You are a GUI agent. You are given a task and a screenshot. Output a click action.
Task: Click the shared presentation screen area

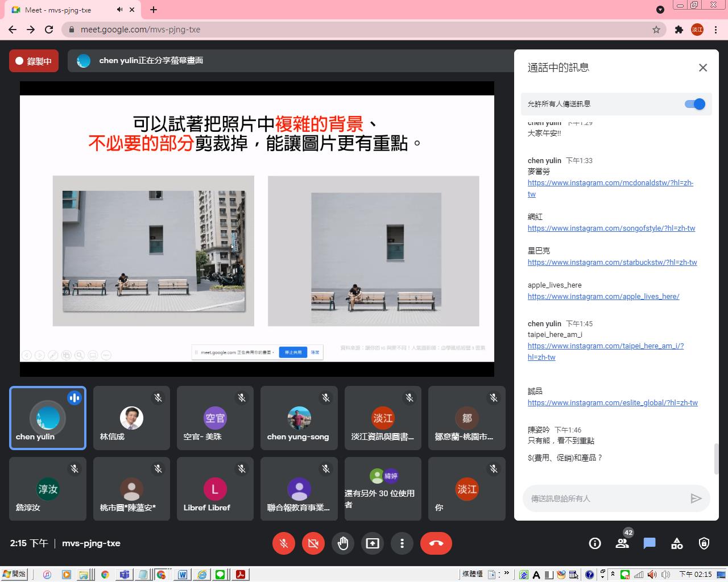coord(257,228)
